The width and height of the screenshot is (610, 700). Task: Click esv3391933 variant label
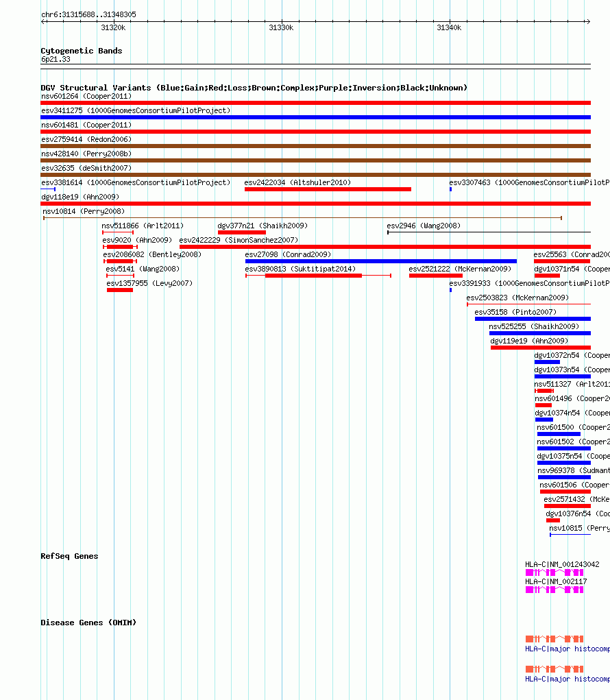click(529, 283)
